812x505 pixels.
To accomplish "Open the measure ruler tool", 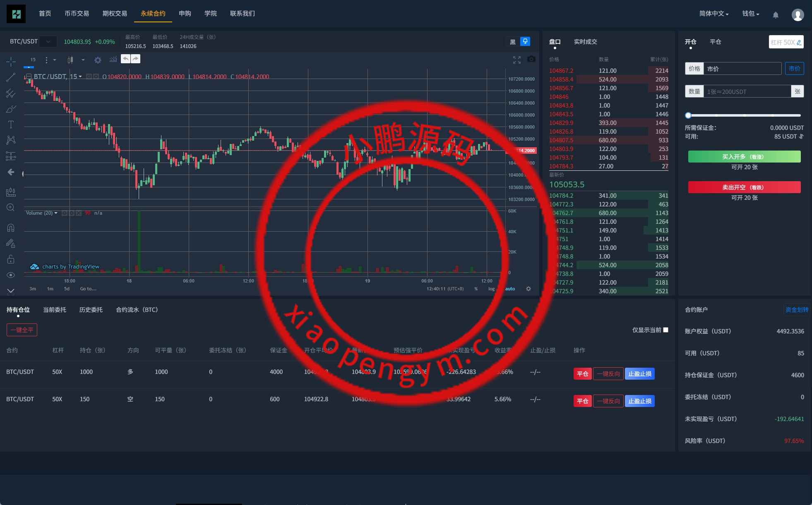I will (11, 191).
